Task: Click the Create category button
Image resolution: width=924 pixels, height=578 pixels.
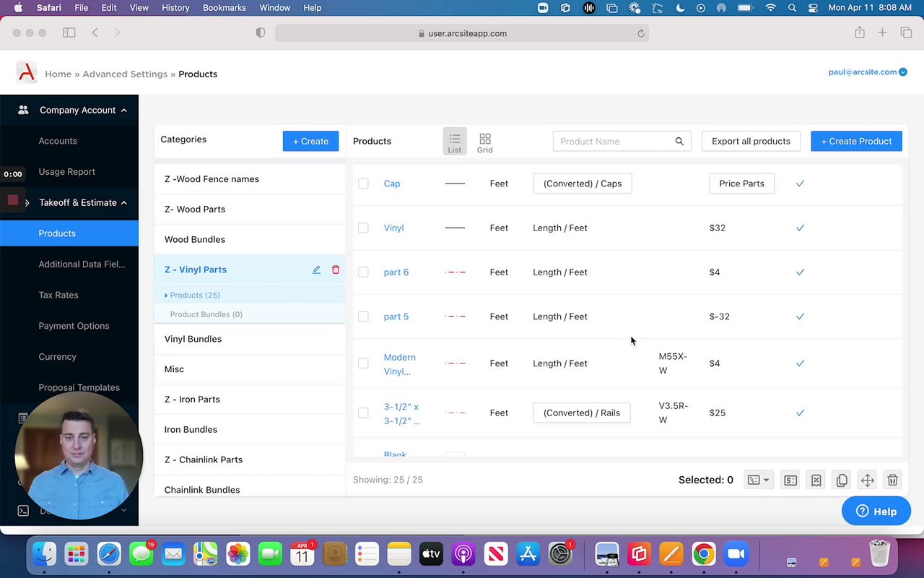Action: click(310, 141)
